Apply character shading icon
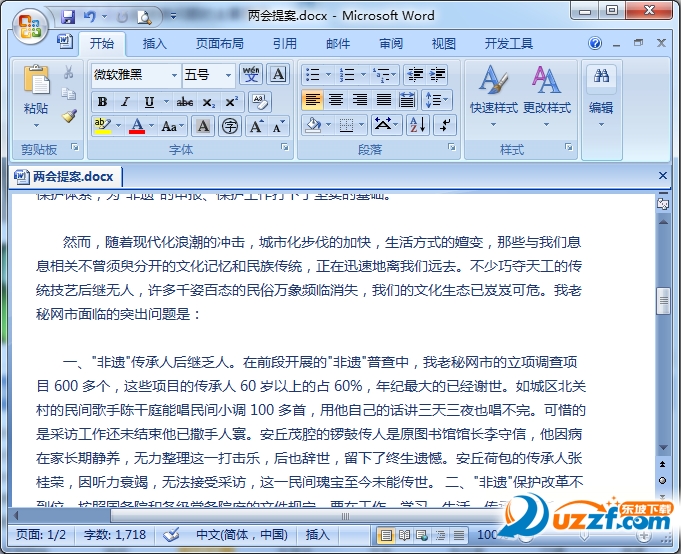This screenshot has width=681, height=554. (203, 126)
